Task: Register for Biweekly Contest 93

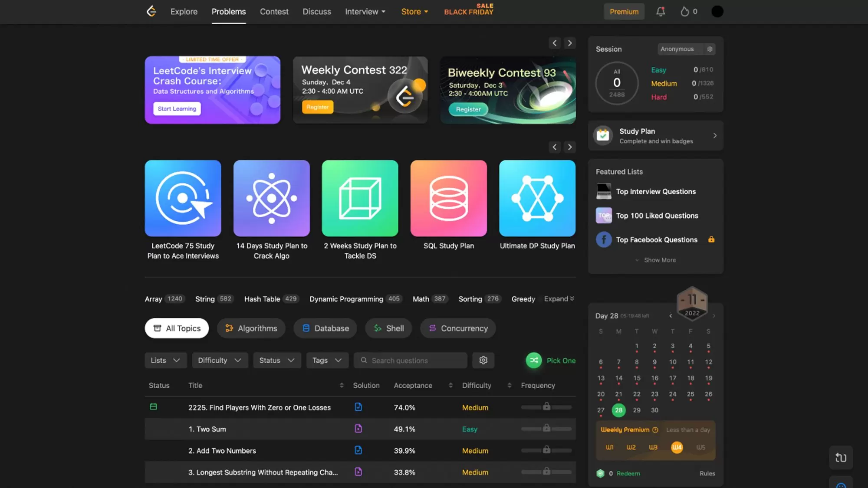Action: [468, 109]
